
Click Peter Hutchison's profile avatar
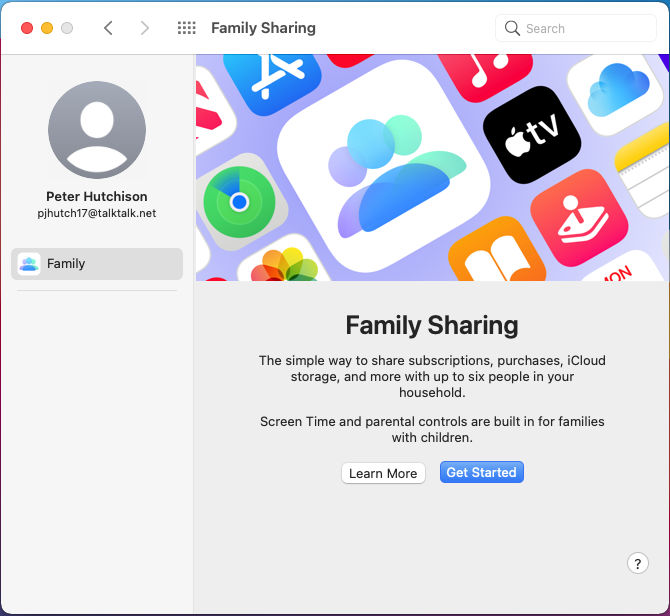pyautogui.click(x=97, y=130)
